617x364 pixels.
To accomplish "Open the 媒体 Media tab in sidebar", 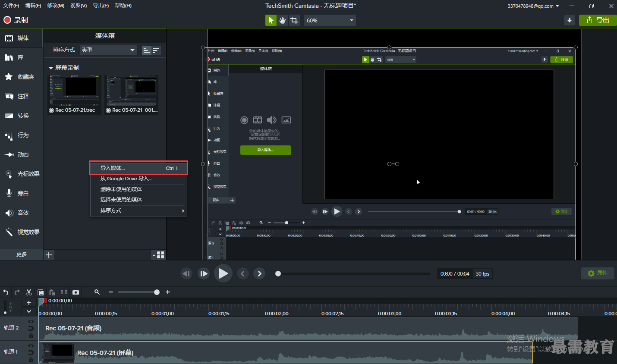I will click(22, 38).
